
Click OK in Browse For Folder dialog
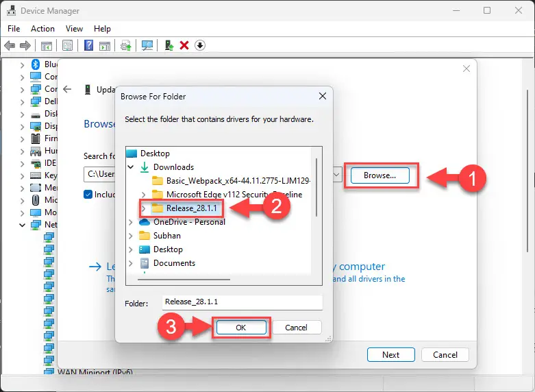(241, 328)
